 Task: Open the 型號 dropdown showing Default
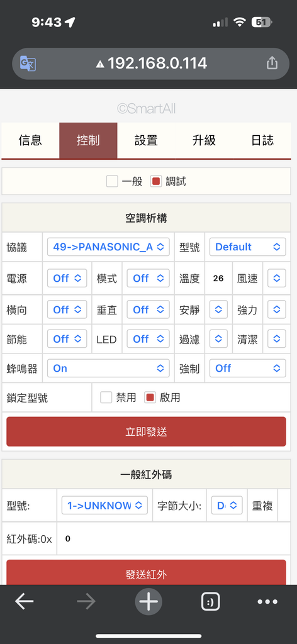(x=248, y=247)
